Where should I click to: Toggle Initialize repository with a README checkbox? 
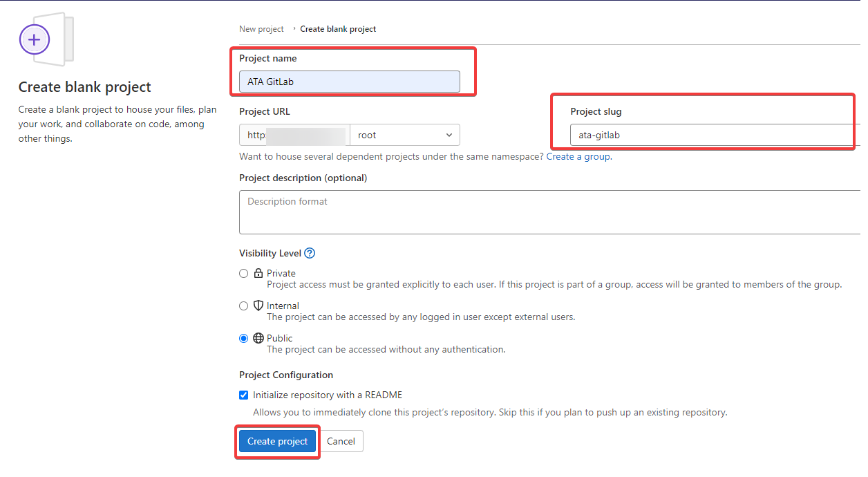(x=243, y=395)
